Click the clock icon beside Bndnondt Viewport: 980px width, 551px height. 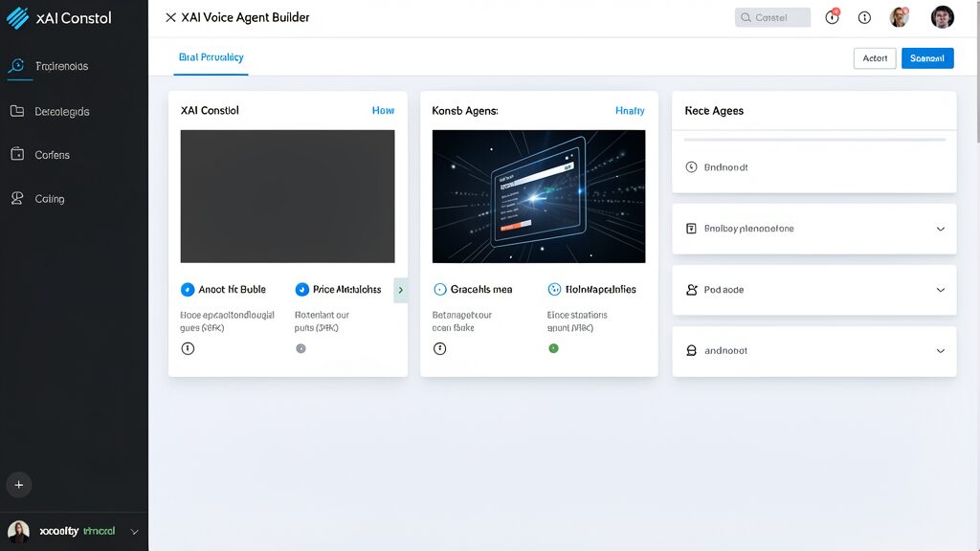[x=691, y=166]
